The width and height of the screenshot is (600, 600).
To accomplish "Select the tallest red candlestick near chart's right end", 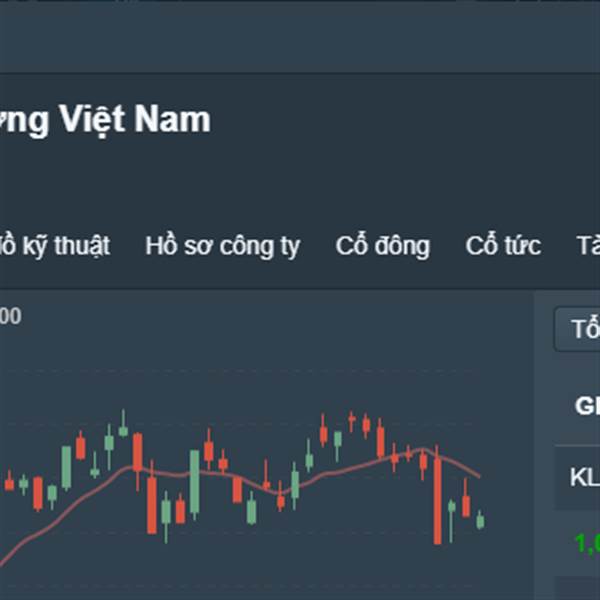I will 437,495.
